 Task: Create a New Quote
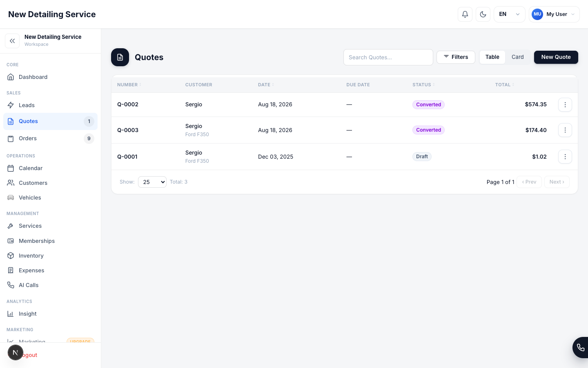pos(556,57)
